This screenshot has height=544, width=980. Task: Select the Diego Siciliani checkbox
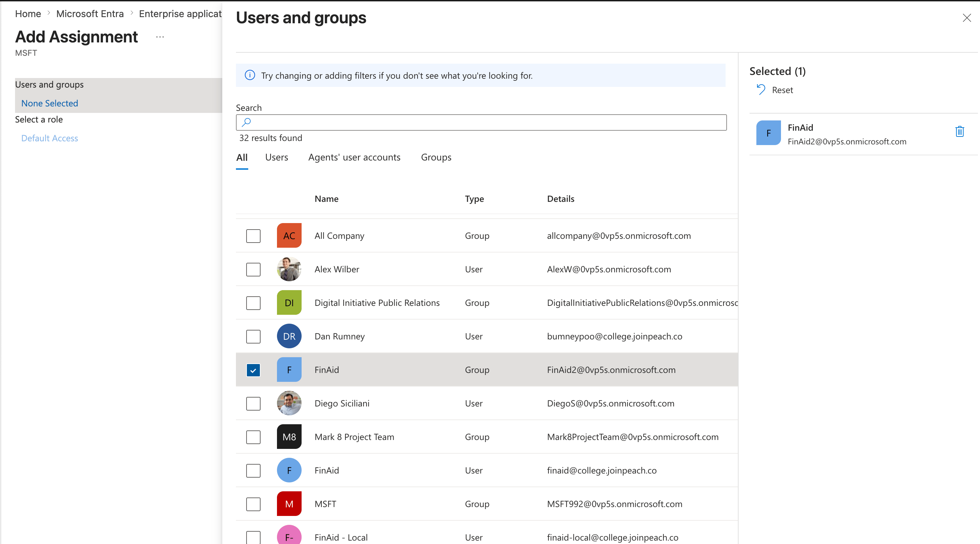pos(253,403)
